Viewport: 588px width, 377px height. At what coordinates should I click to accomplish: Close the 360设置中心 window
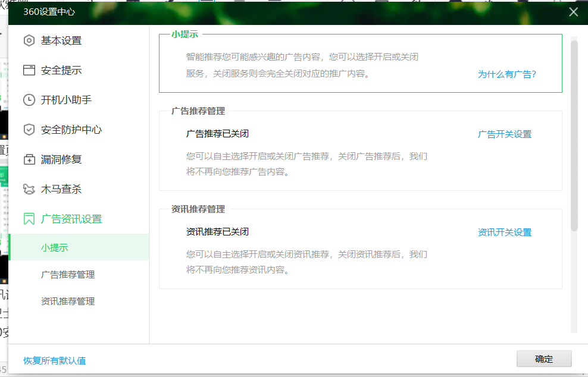click(573, 12)
